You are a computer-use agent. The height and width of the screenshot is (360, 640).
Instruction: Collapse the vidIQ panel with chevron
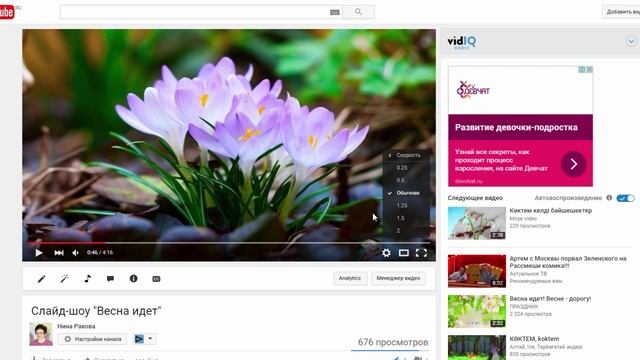[x=631, y=41]
